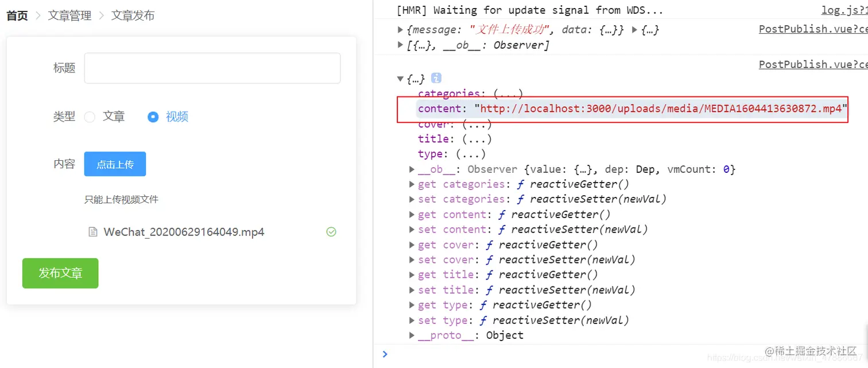
Task: Expand get title reactiveGetter
Action: pyautogui.click(x=412, y=275)
